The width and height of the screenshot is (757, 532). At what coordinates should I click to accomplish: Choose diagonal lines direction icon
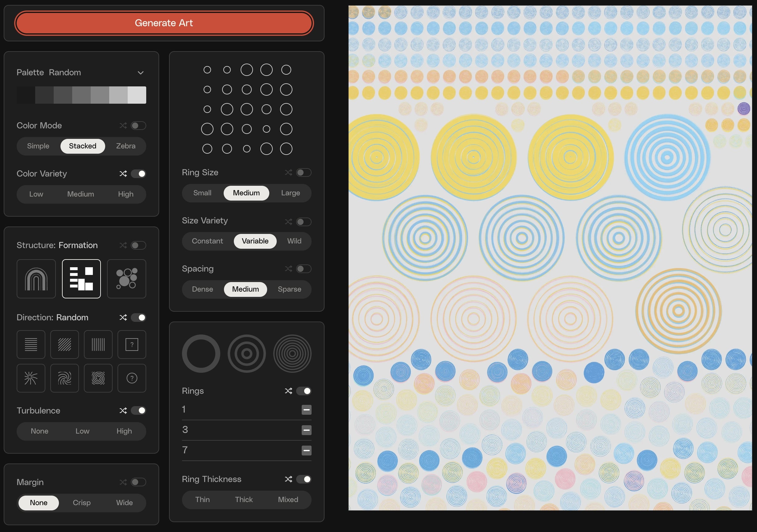[x=64, y=344]
